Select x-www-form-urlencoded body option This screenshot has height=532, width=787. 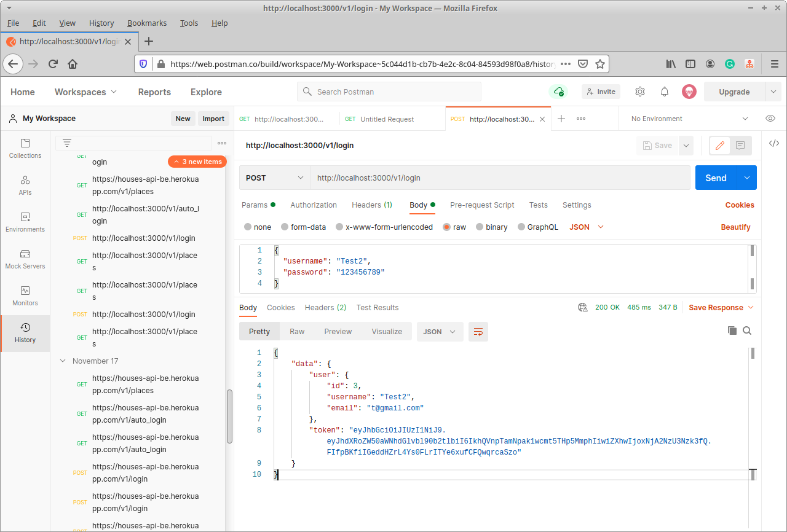pyautogui.click(x=384, y=227)
